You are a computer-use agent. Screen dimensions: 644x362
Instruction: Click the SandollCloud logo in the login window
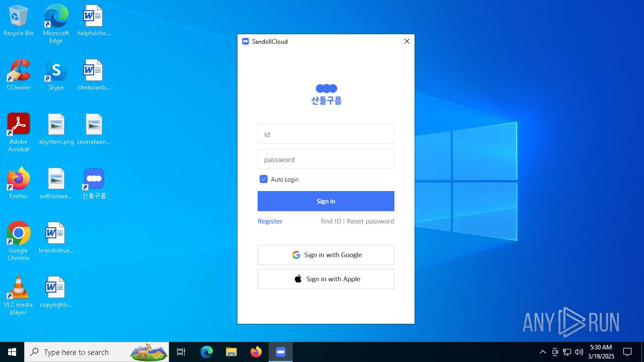[326, 94]
